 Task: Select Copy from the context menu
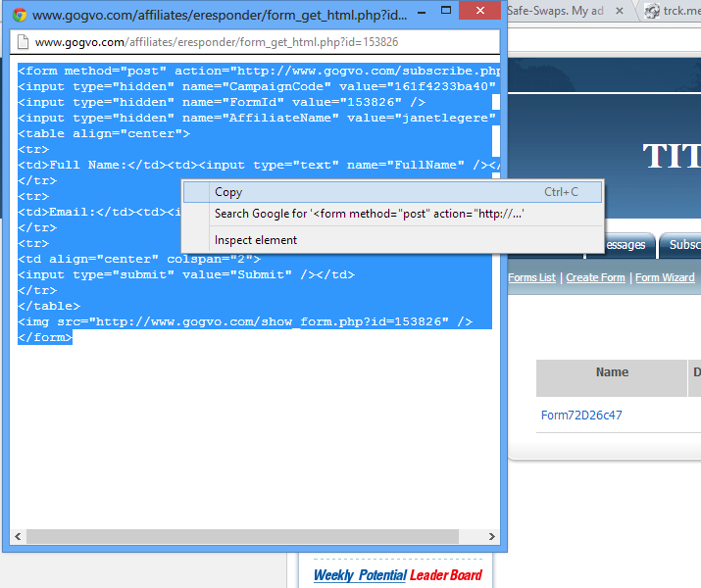click(x=229, y=192)
